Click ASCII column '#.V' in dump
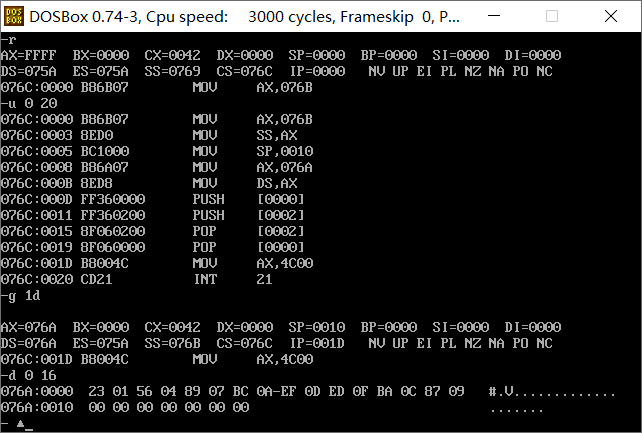The width and height of the screenshot is (642, 433). pyautogui.click(x=501, y=391)
